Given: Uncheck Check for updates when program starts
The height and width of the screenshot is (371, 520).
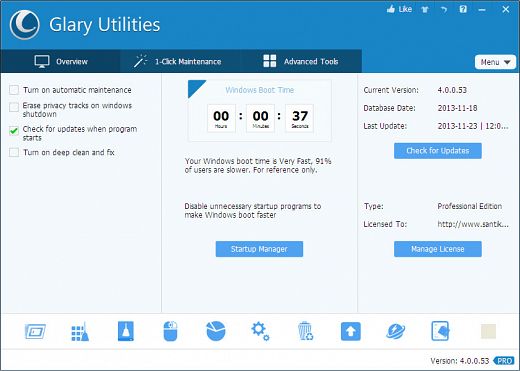Looking at the screenshot, I should [x=14, y=131].
